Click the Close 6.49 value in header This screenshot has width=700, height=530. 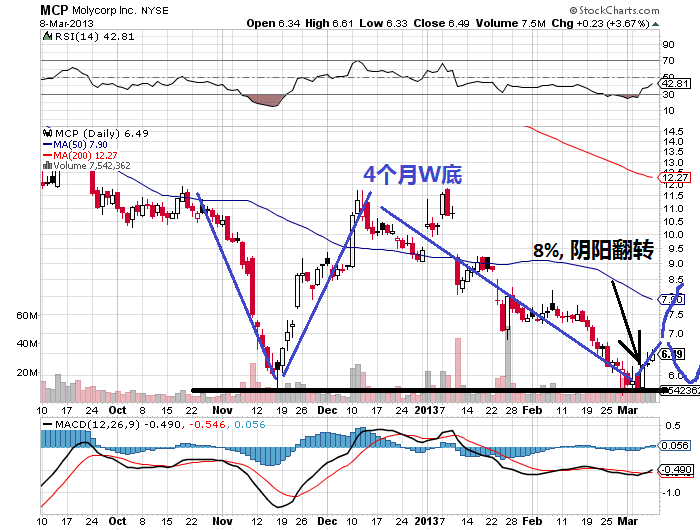coord(442,23)
